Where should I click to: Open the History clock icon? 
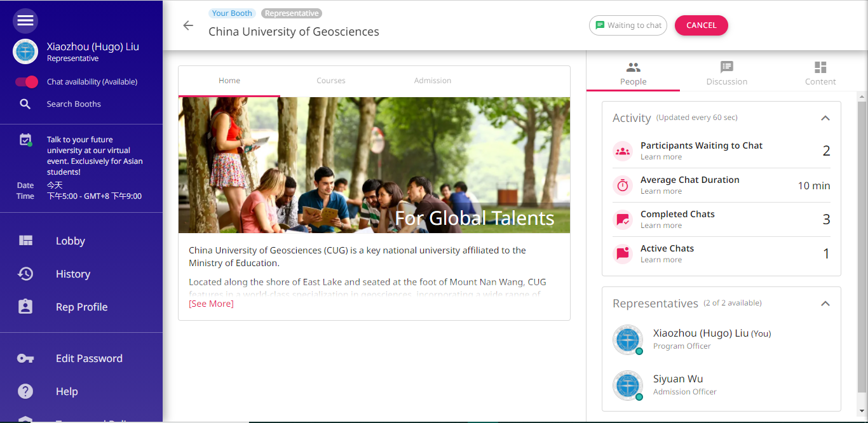coord(25,274)
